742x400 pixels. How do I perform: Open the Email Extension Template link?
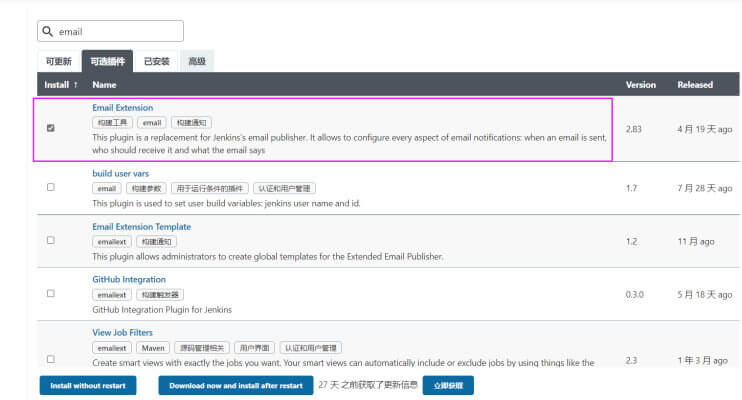point(141,227)
